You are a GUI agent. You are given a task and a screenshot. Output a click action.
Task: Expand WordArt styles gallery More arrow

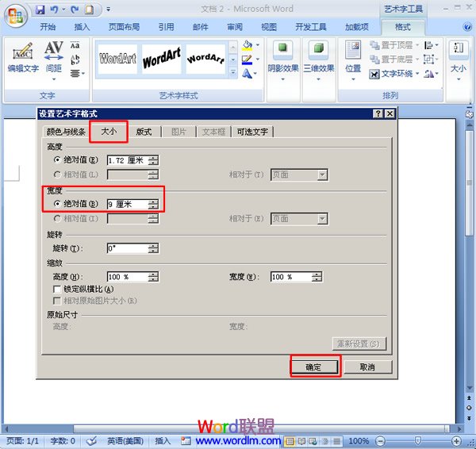click(x=232, y=72)
